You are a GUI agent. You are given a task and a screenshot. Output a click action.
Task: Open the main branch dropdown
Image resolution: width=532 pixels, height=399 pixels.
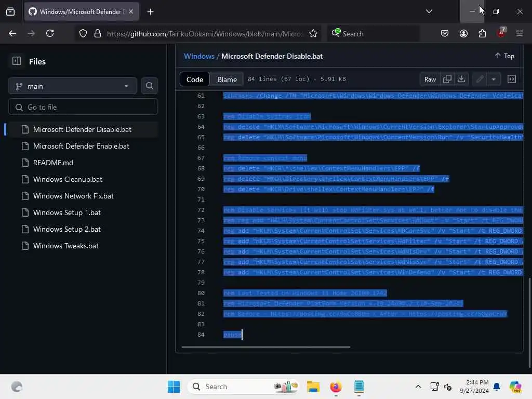tap(73, 86)
